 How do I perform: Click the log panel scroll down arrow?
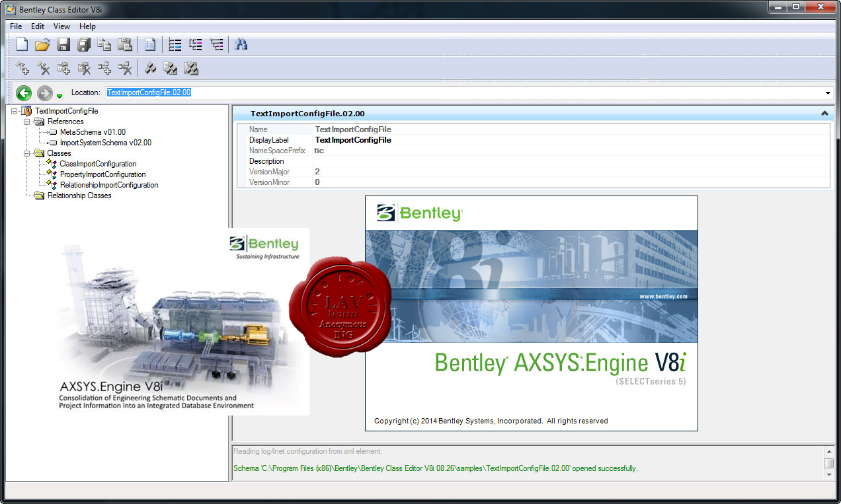pyautogui.click(x=828, y=474)
